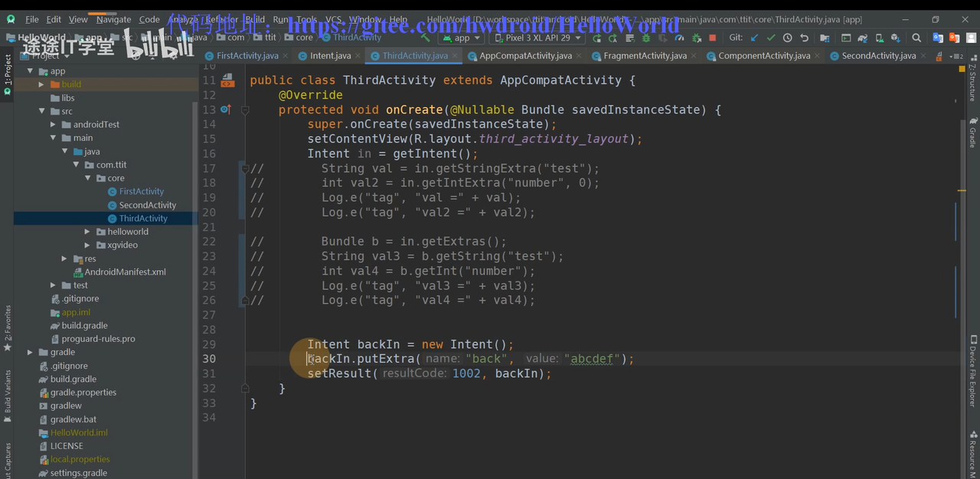980x479 pixels.
Task: Expand the xgvideo package arrow
Action: [87, 245]
